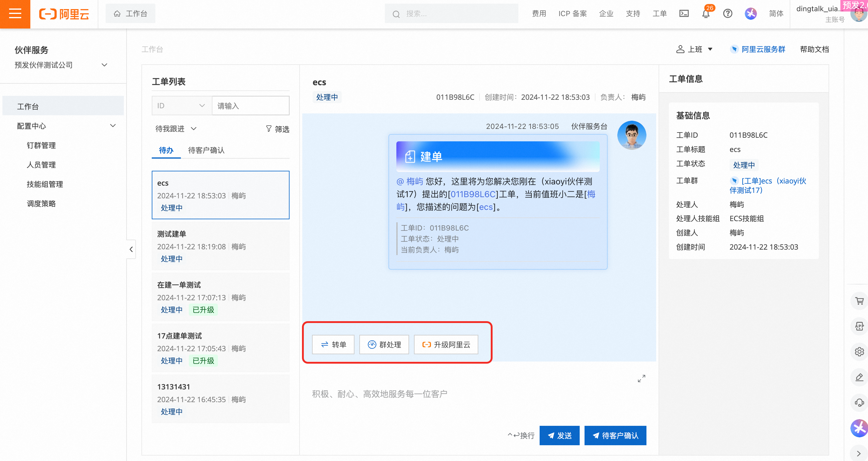Open the 工作台 home tab
This screenshot has width=868, height=461.
tap(131, 13)
